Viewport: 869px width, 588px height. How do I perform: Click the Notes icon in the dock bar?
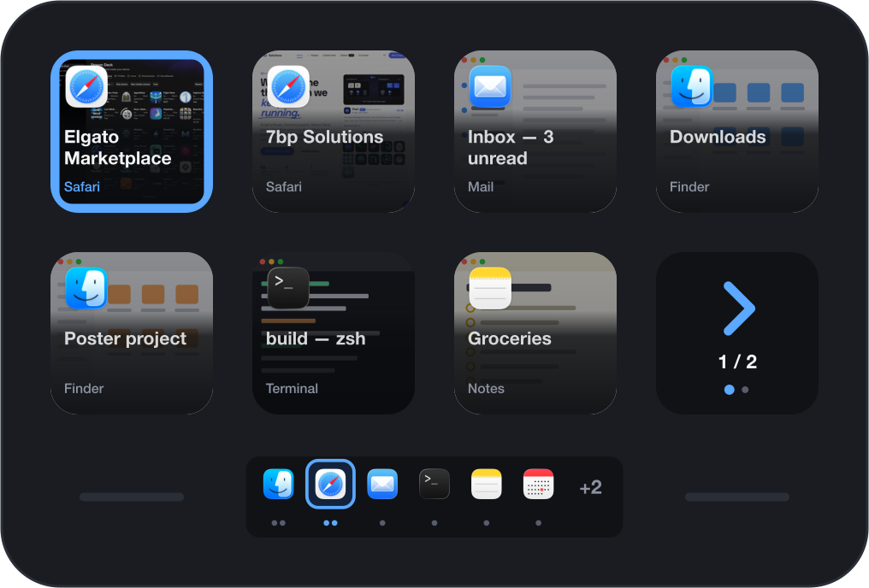(x=487, y=484)
